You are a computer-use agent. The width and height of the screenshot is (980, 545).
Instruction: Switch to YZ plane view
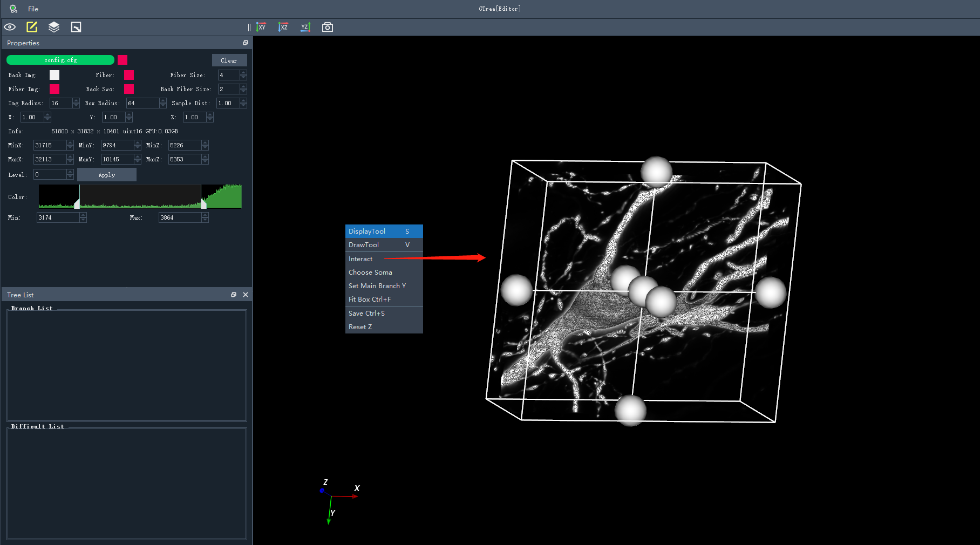(305, 27)
